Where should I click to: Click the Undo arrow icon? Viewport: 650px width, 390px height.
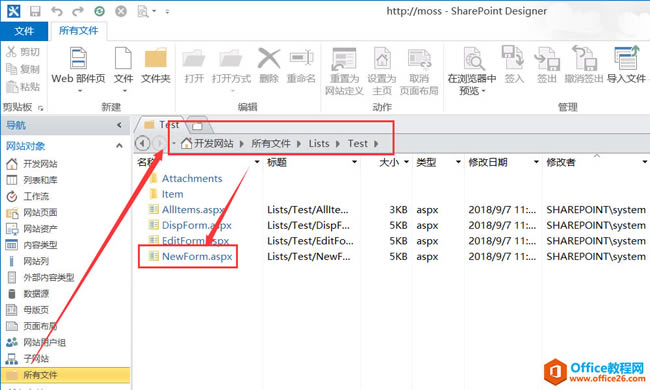pos(56,11)
